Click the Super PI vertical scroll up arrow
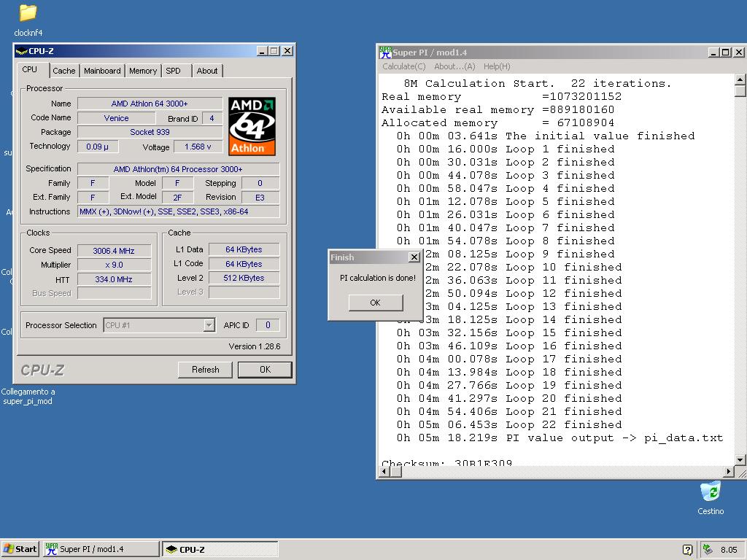The height and width of the screenshot is (560, 747). [x=740, y=79]
